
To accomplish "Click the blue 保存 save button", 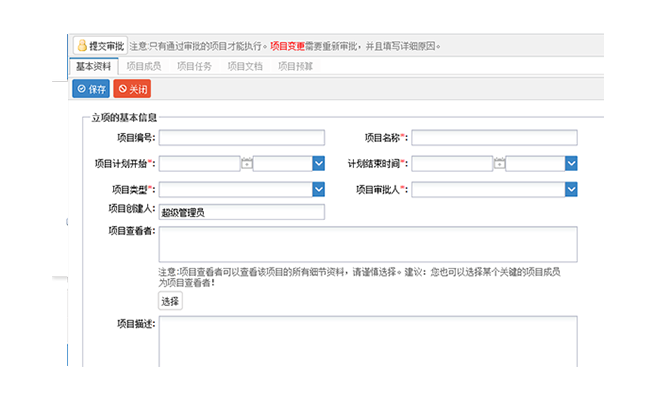I will point(91,89).
